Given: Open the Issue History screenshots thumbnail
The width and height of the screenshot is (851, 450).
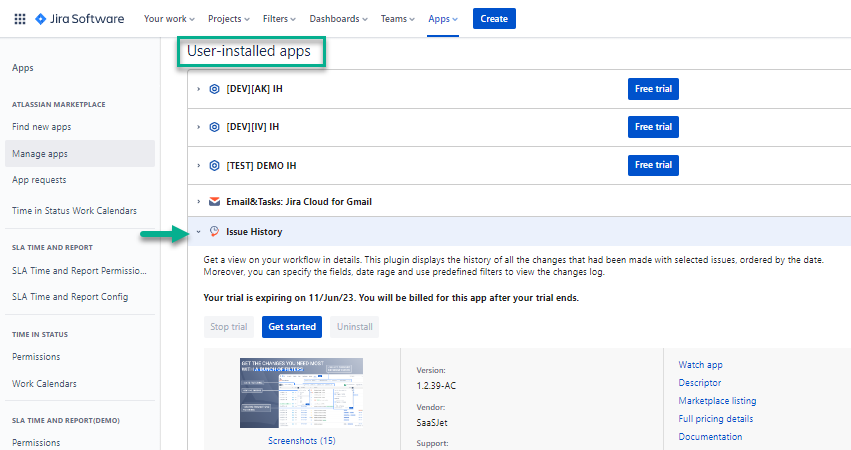Looking at the screenshot, I should pyautogui.click(x=301, y=394).
